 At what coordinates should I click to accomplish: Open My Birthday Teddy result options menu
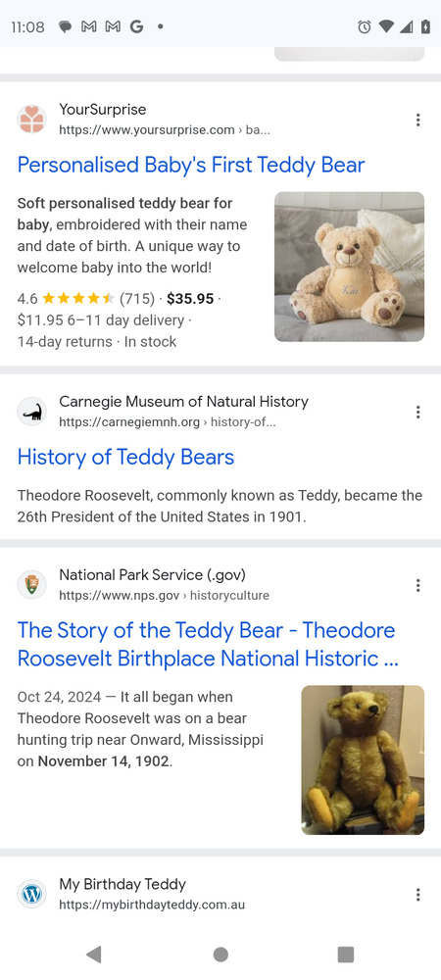tap(417, 895)
